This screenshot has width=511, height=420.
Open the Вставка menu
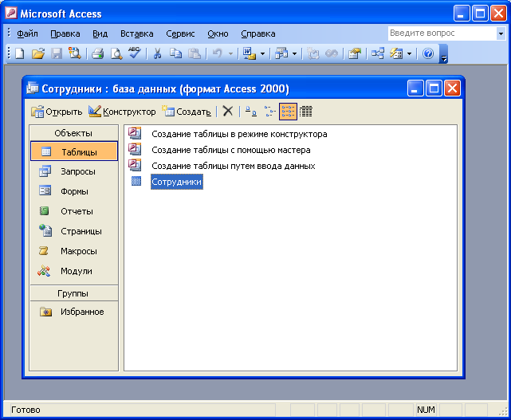point(137,33)
